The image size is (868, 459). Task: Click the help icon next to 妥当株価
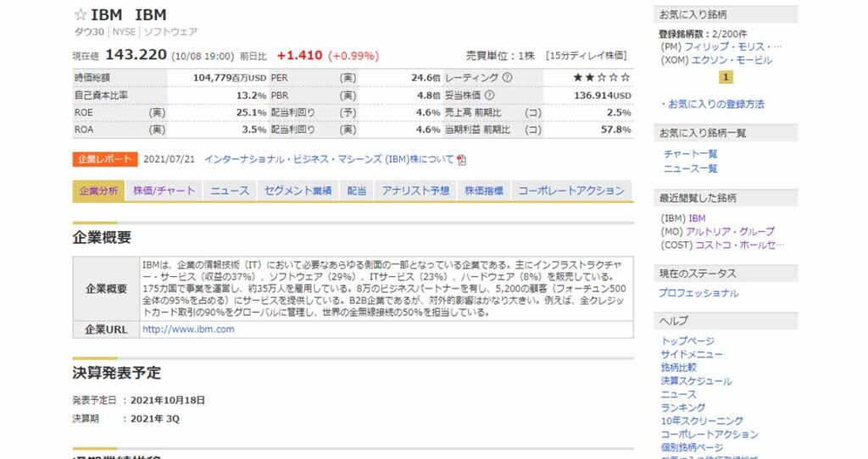(489, 95)
